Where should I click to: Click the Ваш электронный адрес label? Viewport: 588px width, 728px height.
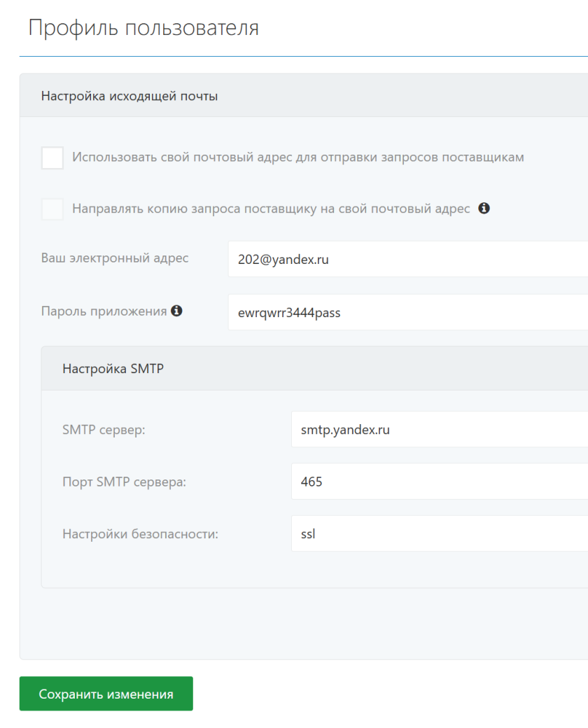(115, 258)
